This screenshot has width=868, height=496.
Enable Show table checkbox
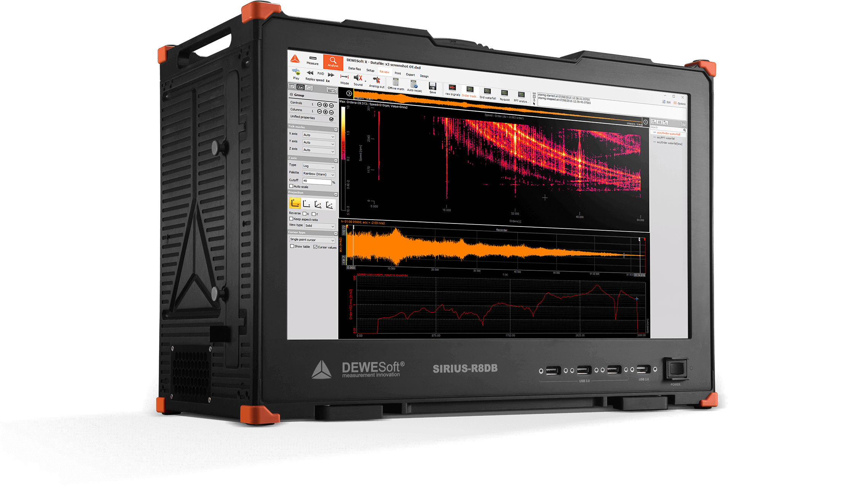(292, 246)
